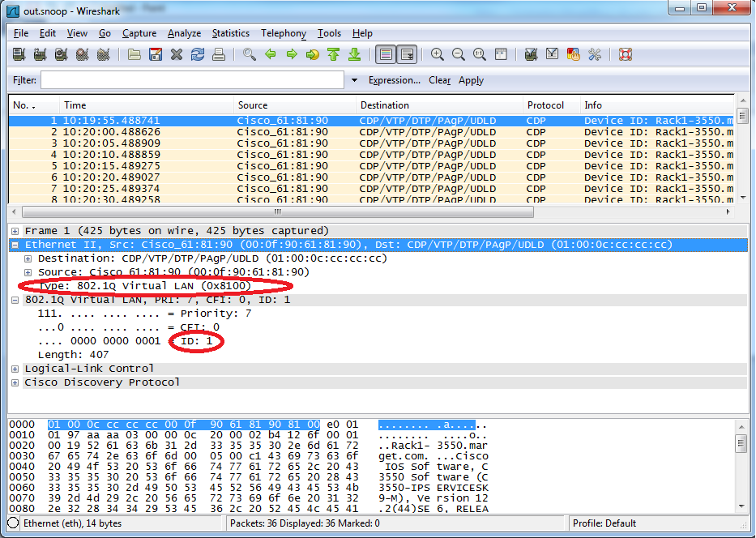Screen dimensions: 756x538
Task: Go forward in packet history
Action: (x=292, y=54)
